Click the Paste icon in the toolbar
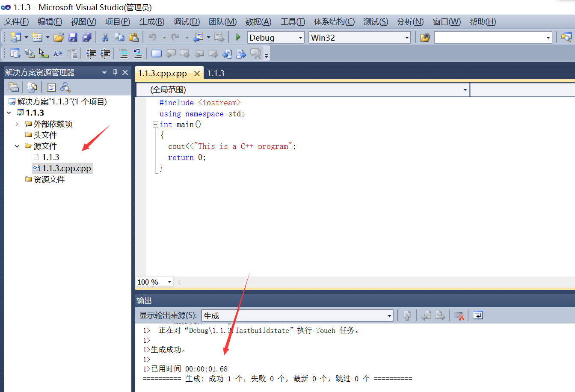Screen dimensions: 575x392 pos(134,37)
